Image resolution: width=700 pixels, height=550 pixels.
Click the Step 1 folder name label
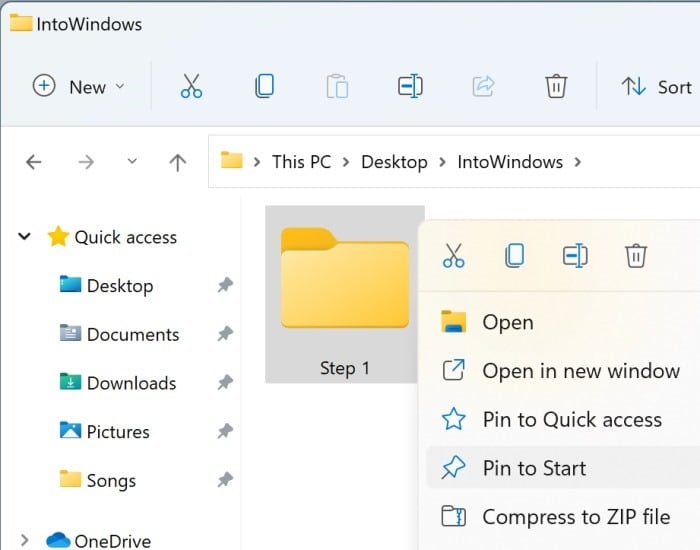(x=345, y=368)
